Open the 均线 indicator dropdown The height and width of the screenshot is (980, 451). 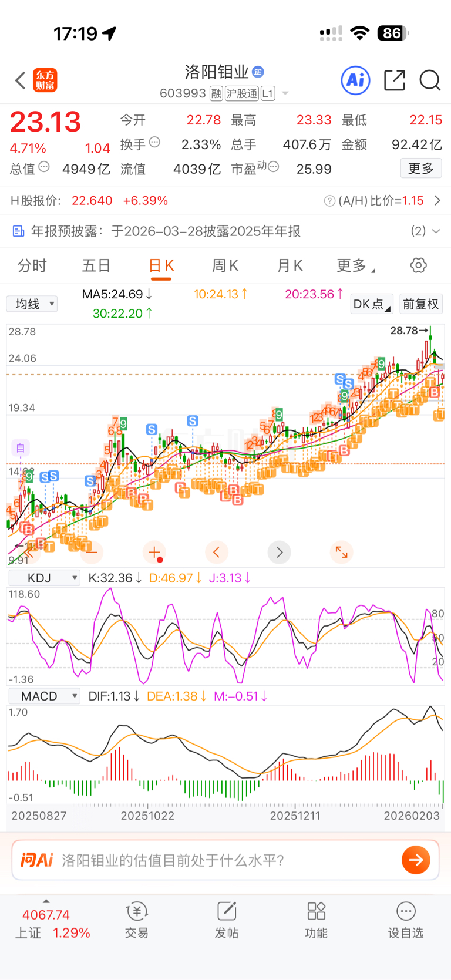click(32, 304)
